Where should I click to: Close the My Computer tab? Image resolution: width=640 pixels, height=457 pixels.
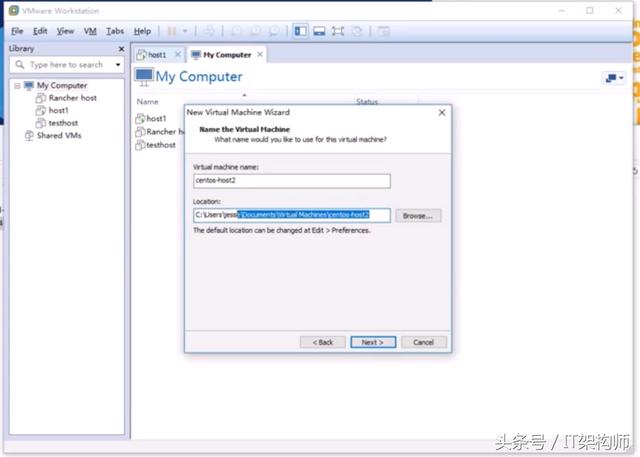point(260,54)
